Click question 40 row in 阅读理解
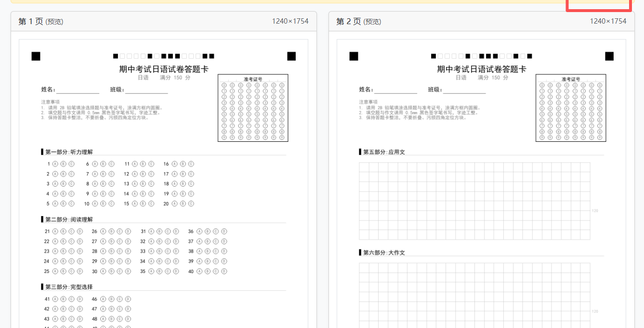Image resolution: width=644 pixels, height=328 pixels. pos(208,271)
